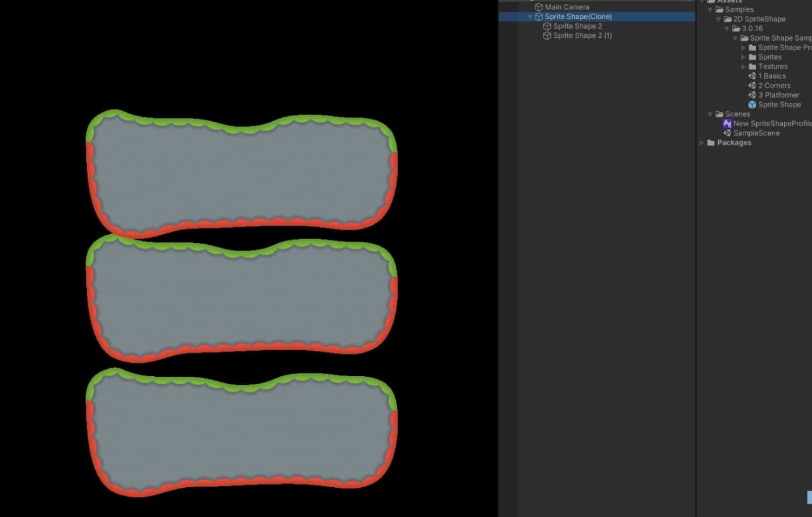812x517 pixels.
Task: Open the Samples folder label
Action: pos(739,10)
